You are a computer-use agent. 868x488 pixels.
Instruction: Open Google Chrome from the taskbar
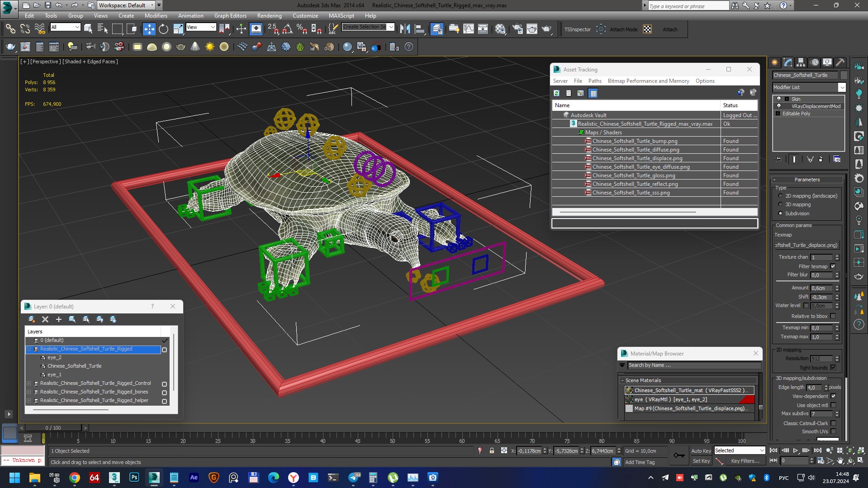tap(75, 478)
